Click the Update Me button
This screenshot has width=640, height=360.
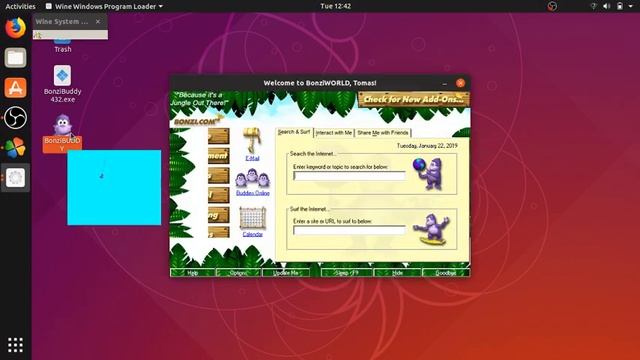click(x=286, y=273)
